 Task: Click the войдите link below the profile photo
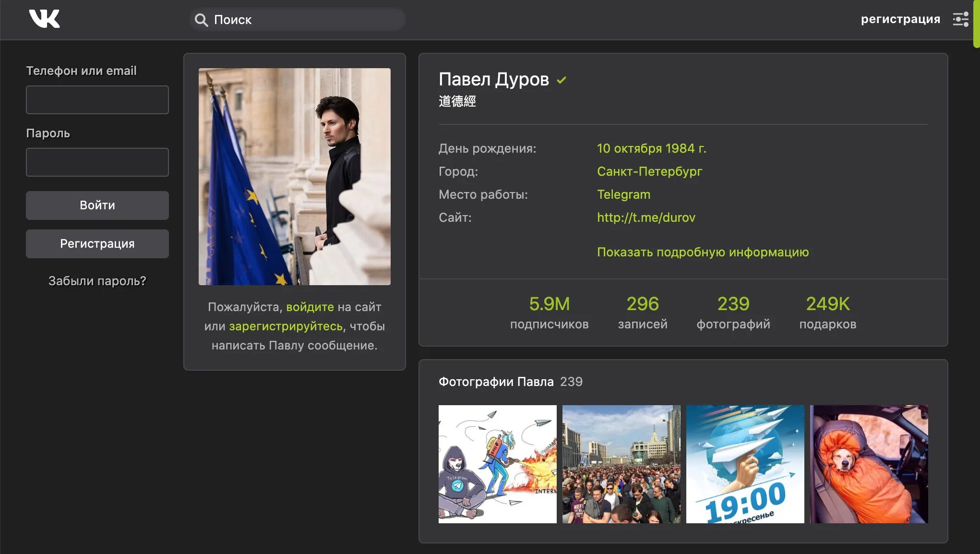click(x=310, y=307)
